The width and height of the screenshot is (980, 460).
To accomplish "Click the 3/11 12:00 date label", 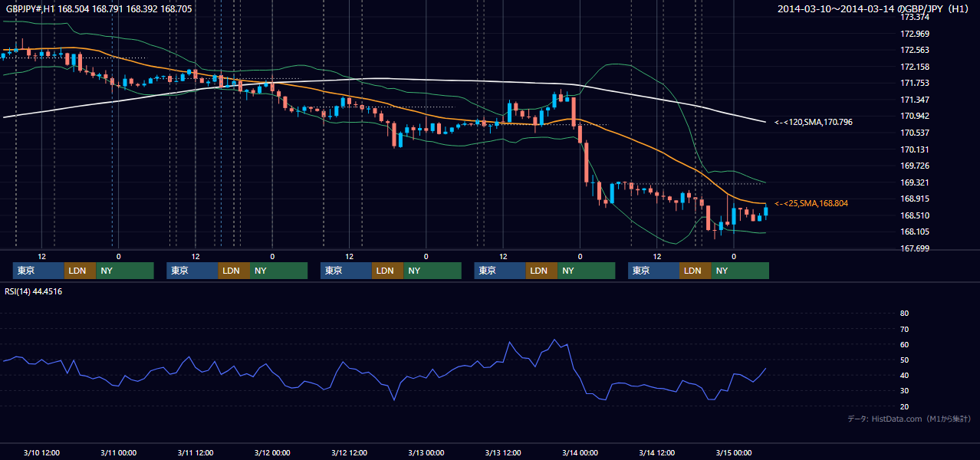I will tap(196, 452).
